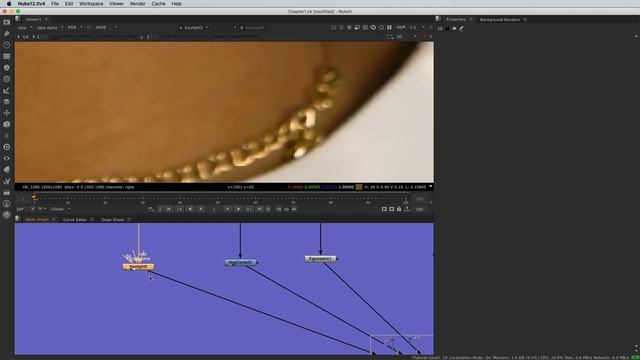Click the timeline playhead at frame 1
Screen dimensions: 640x360
tap(34, 198)
